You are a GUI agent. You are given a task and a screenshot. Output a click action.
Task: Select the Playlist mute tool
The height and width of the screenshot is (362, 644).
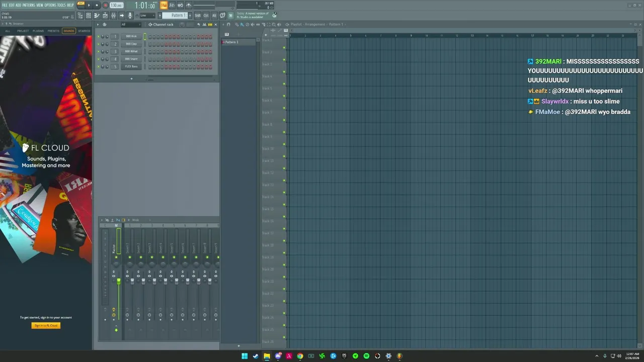(253, 24)
